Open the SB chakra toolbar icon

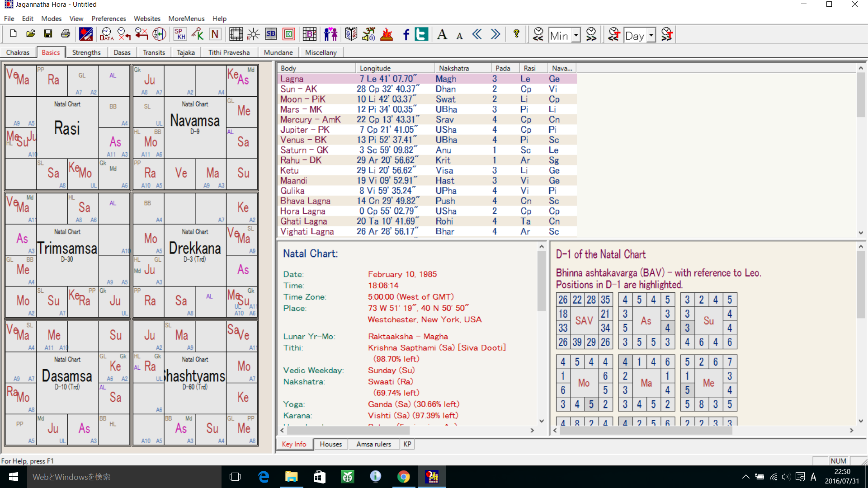pyautogui.click(x=271, y=34)
